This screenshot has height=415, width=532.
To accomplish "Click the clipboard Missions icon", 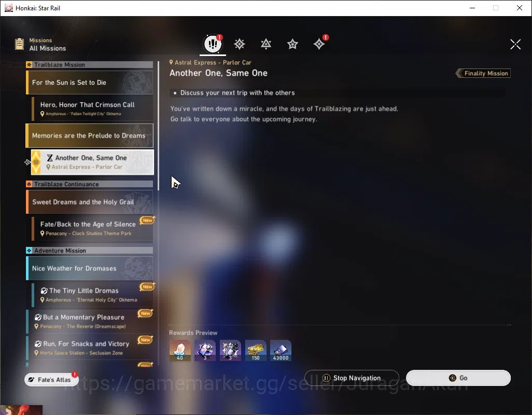I will pyautogui.click(x=20, y=44).
